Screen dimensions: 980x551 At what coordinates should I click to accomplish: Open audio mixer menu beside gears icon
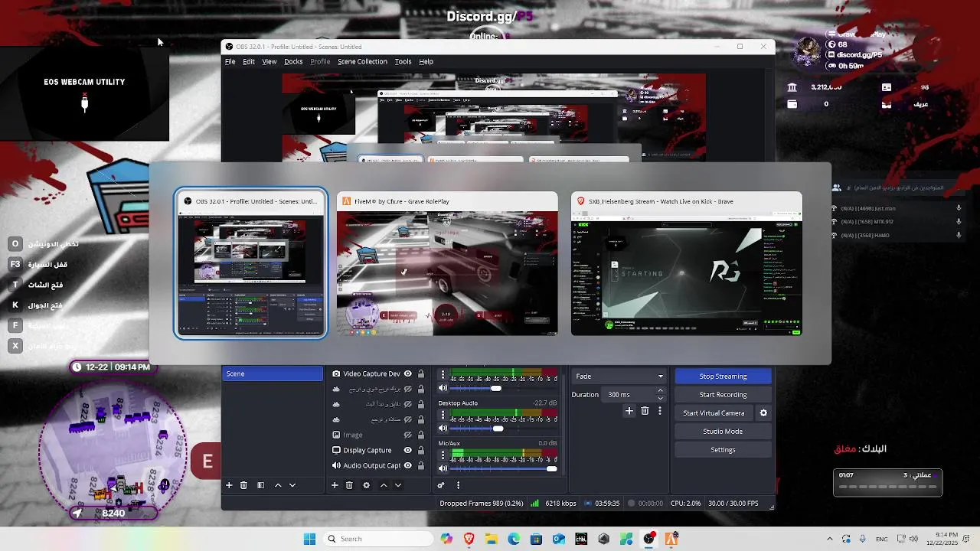point(458,485)
